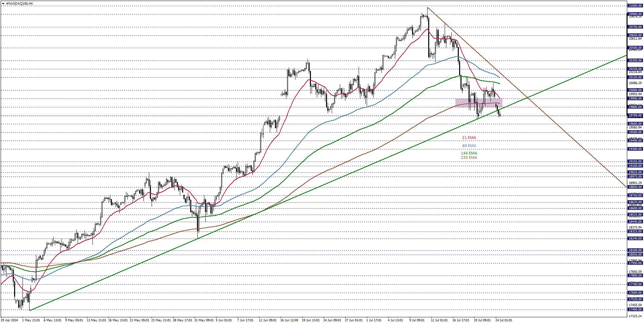Select the 89 EMA label

click(x=469, y=146)
